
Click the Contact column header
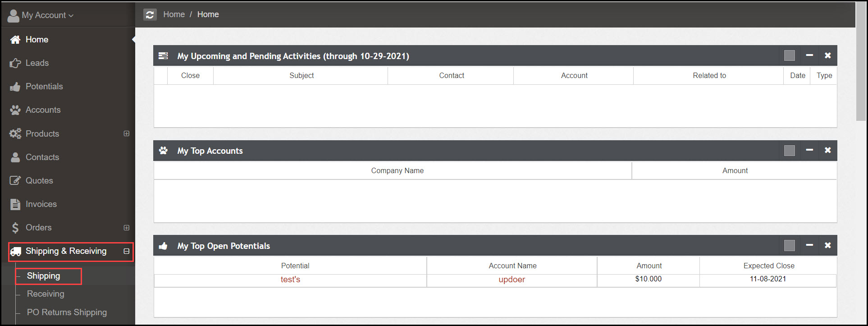452,76
